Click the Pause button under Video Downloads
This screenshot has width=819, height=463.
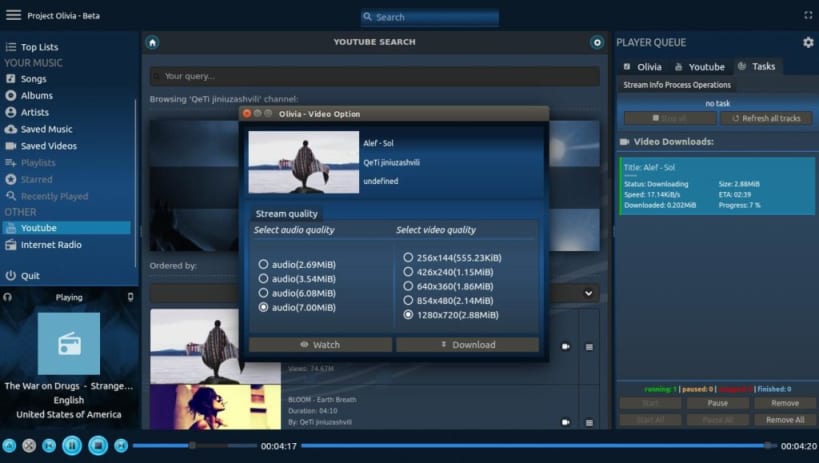718,403
